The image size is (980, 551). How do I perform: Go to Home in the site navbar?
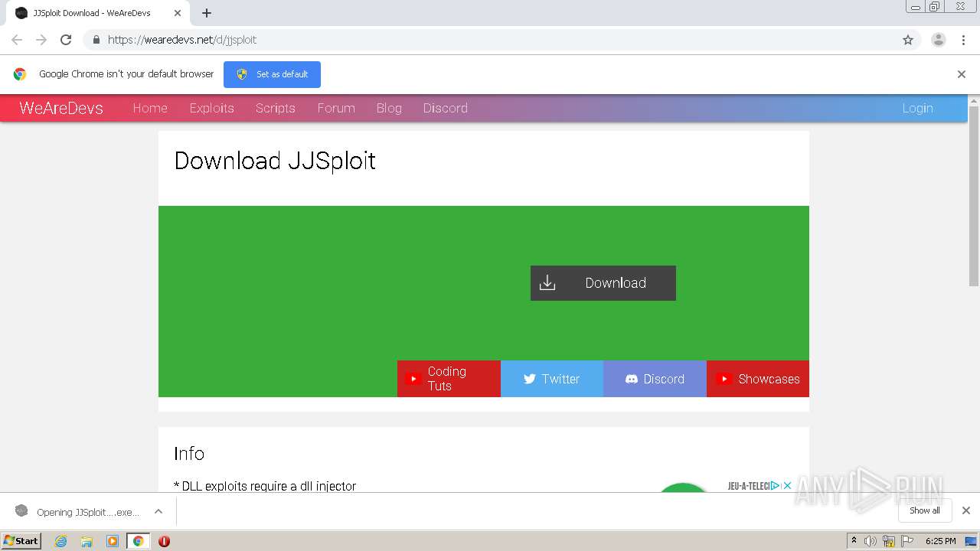coord(150,108)
